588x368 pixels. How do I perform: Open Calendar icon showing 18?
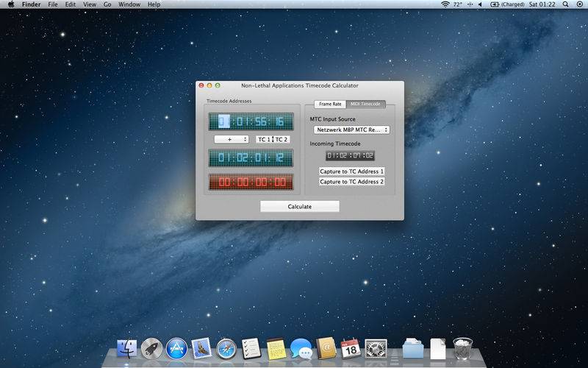351,348
